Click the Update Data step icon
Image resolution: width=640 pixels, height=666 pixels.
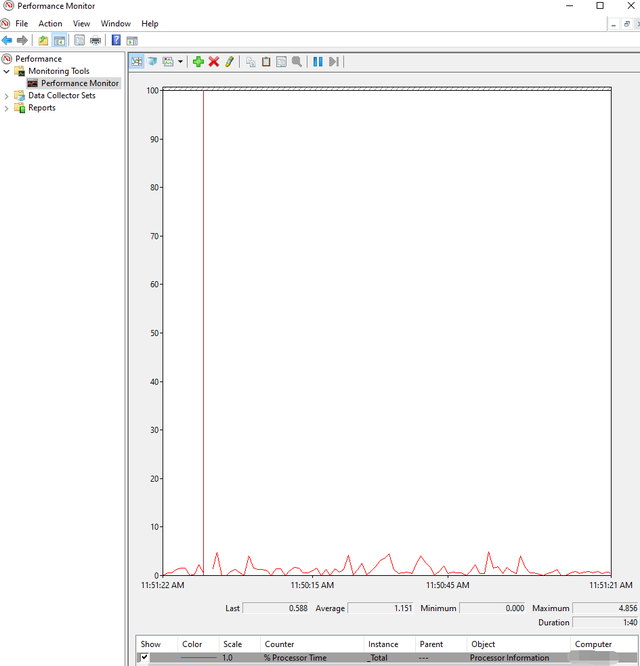point(334,62)
